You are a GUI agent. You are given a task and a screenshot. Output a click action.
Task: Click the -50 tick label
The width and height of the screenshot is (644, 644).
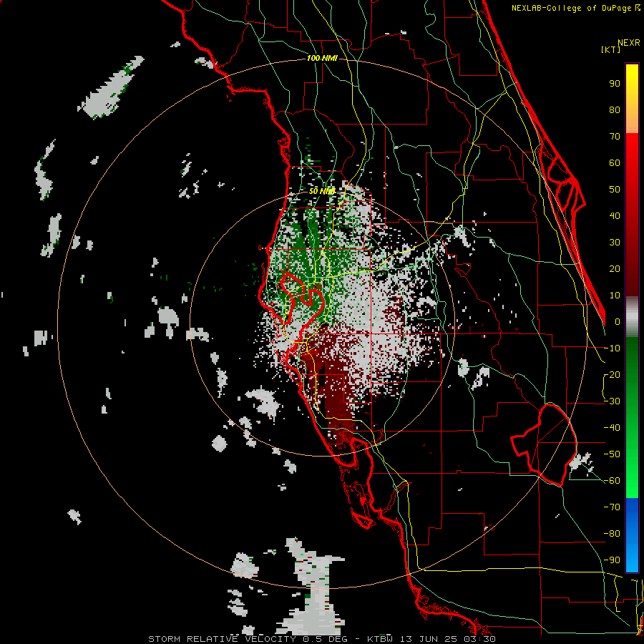(x=612, y=454)
